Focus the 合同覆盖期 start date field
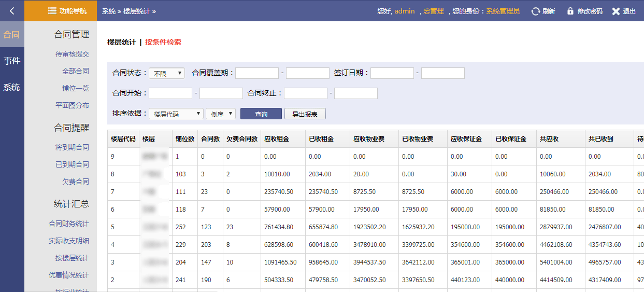Image resolution: width=644 pixels, height=292 pixels. pos(257,73)
